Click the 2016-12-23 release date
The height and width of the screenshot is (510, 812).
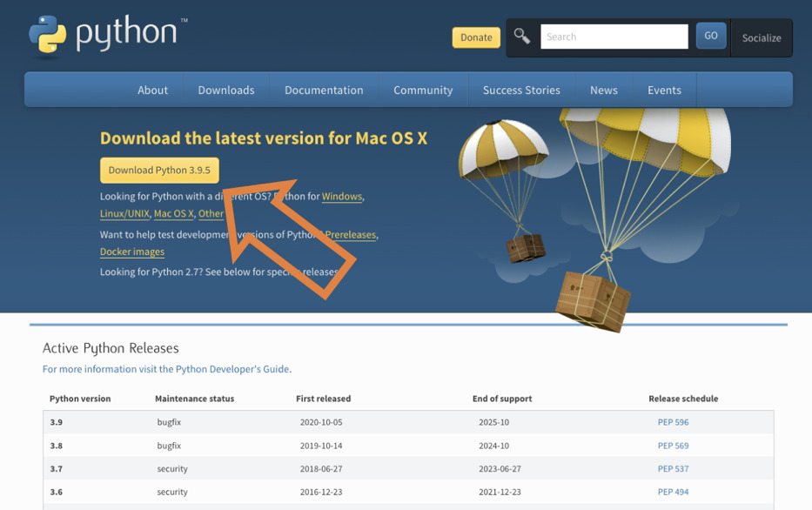click(321, 492)
